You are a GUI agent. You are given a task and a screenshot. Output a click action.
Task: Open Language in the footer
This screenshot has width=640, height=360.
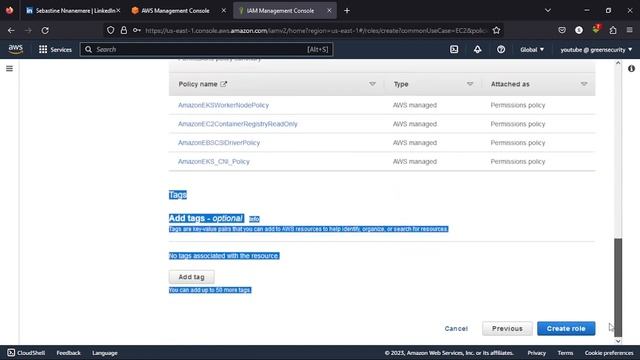[105, 353]
